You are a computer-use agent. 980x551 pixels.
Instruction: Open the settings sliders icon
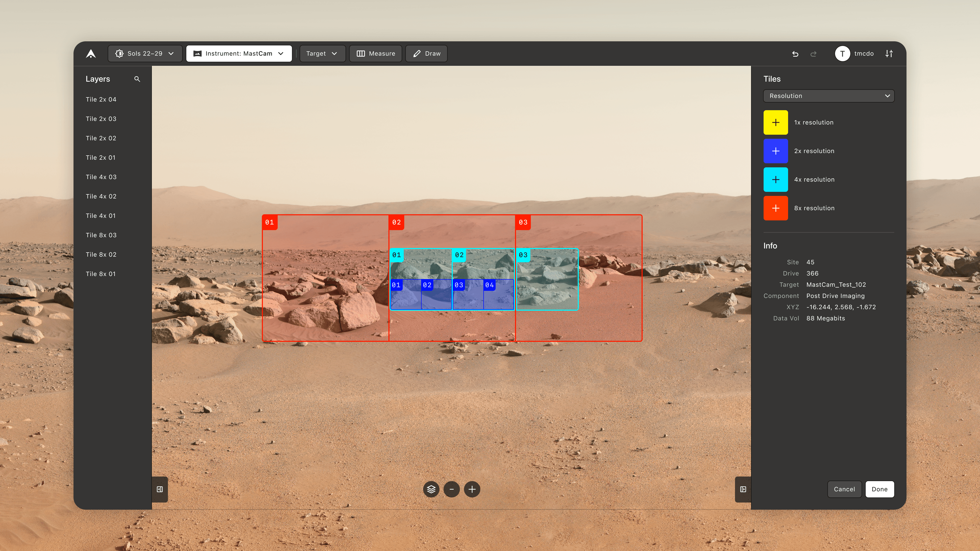coord(889,54)
